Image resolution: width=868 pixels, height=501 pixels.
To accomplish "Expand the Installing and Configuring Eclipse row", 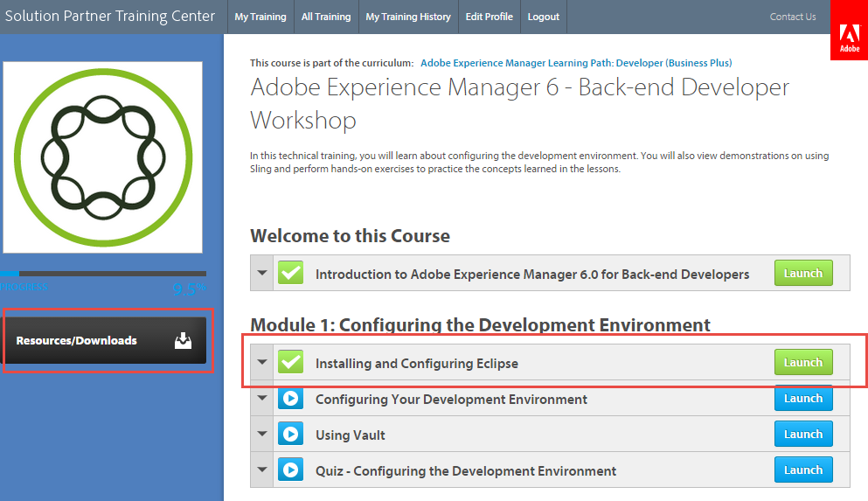I will coord(262,363).
